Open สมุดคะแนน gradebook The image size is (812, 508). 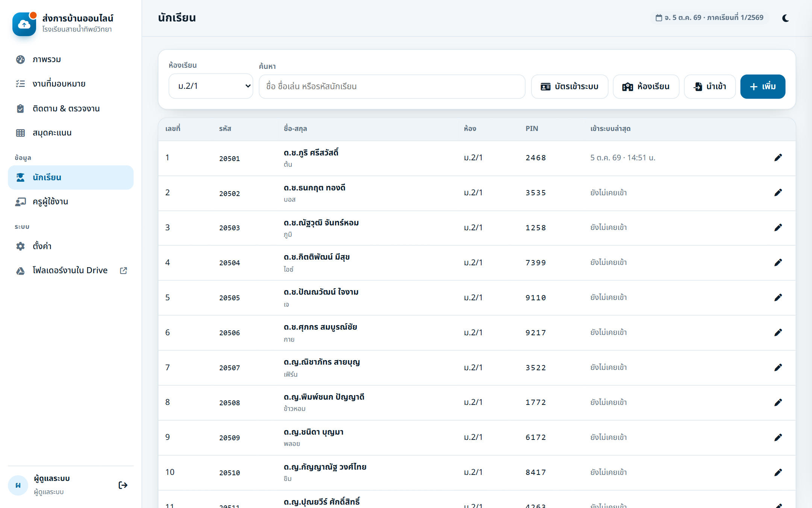point(71,133)
